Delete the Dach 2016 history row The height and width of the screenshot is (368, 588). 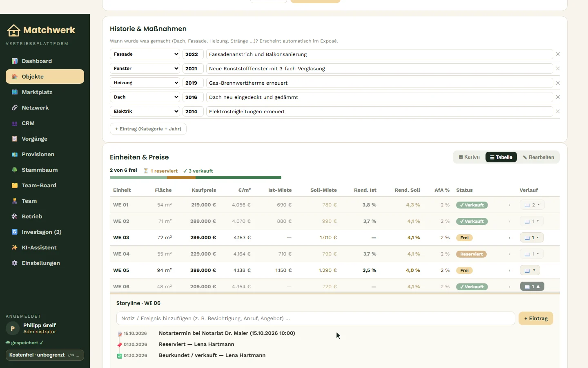(558, 97)
